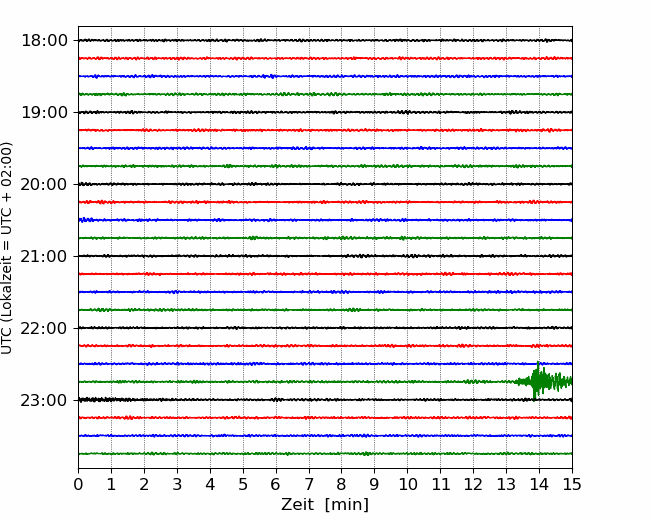
Task: Click the x-axis tick label 2
Action: pyautogui.click(x=144, y=484)
